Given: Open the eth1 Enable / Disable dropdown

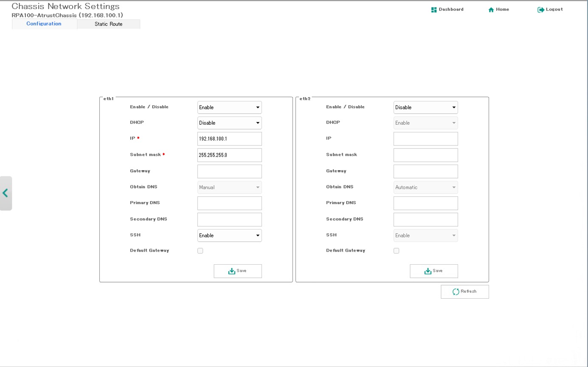Looking at the screenshot, I should 229,107.
